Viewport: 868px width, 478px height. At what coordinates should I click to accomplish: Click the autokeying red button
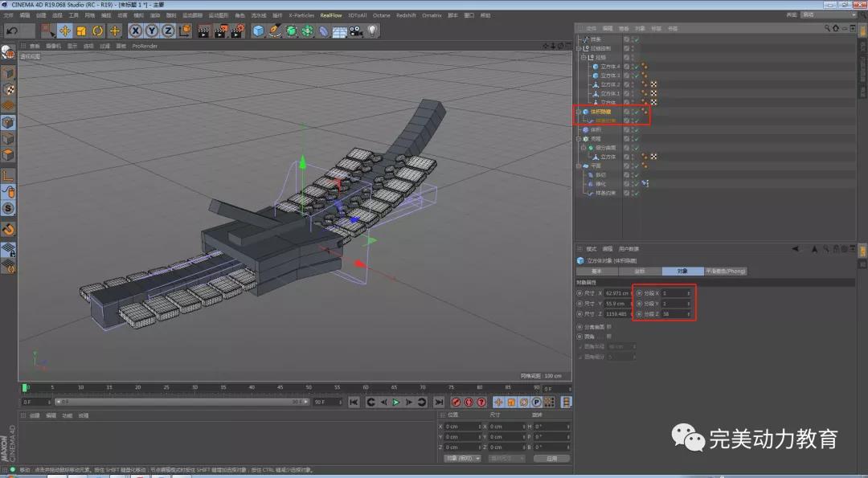click(x=469, y=402)
